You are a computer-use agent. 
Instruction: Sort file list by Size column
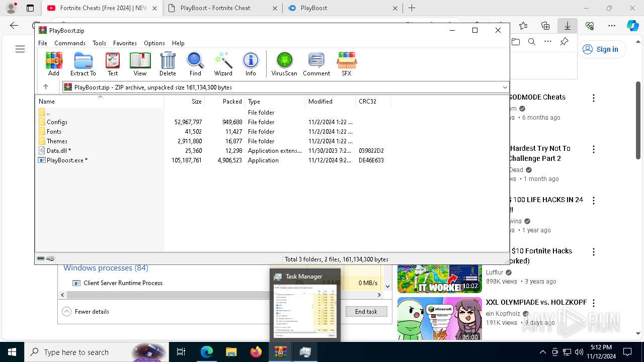184,102
